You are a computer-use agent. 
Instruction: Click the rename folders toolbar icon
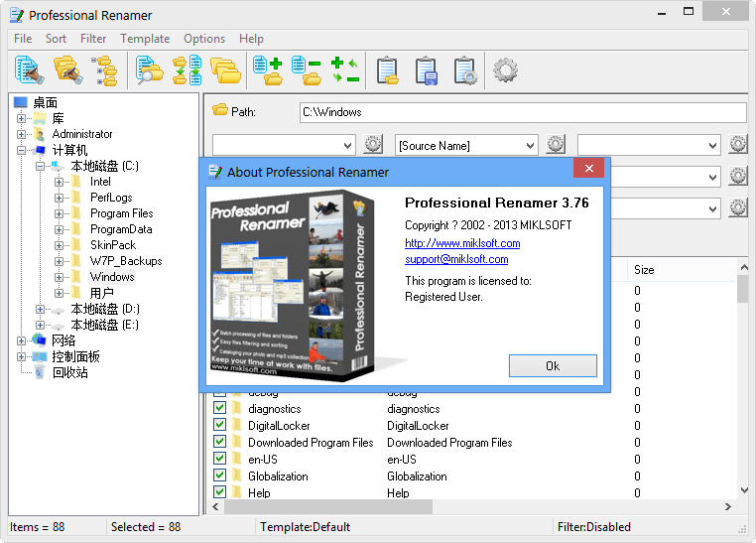coord(68,70)
